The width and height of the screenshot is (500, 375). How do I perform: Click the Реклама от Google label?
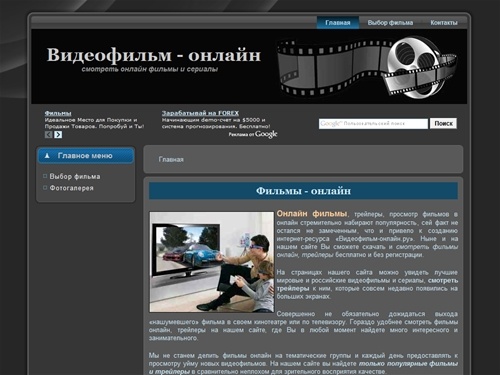click(x=253, y=134)
